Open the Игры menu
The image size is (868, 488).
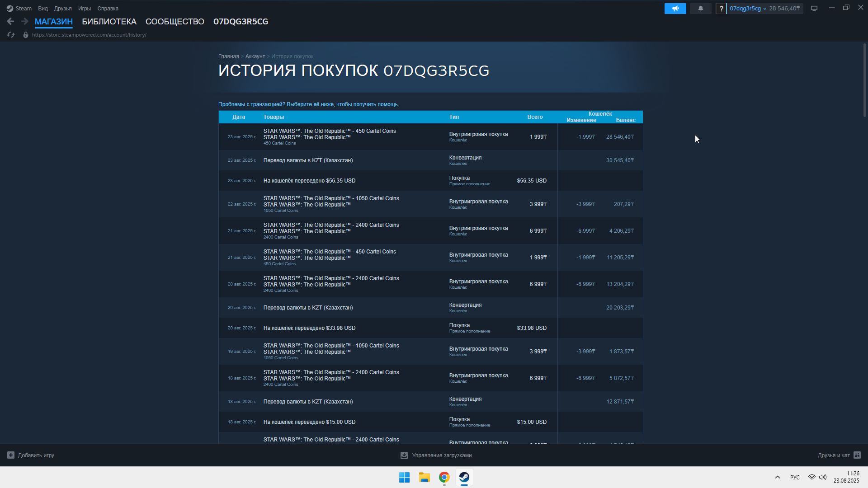pos(85,9)
